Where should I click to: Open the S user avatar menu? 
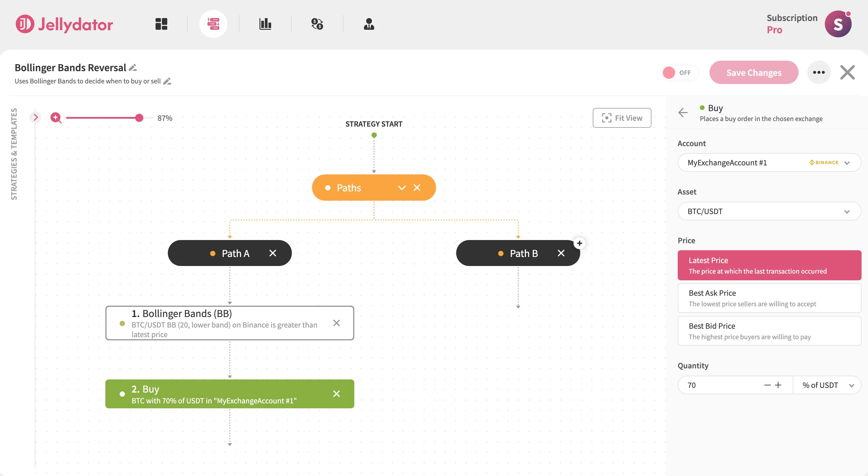click(838, 24)
